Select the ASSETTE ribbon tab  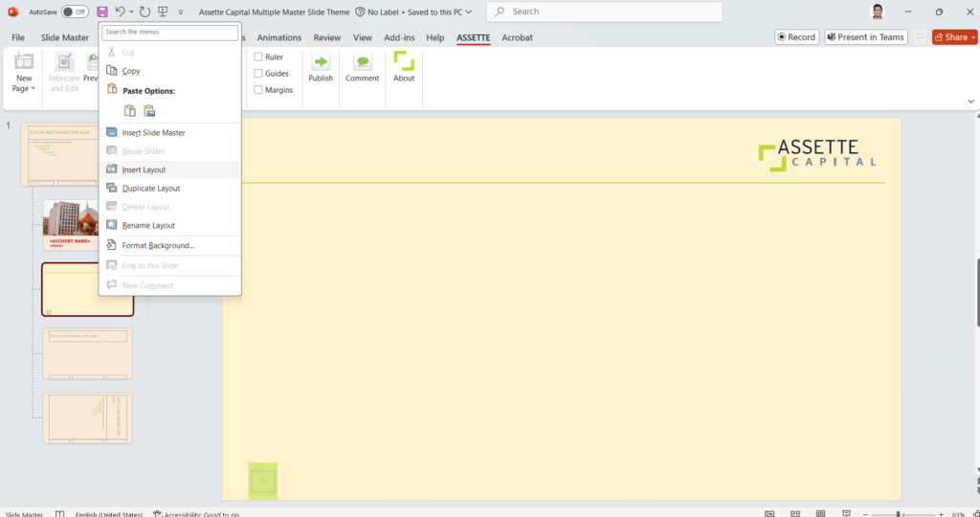[x=473, y=37]
